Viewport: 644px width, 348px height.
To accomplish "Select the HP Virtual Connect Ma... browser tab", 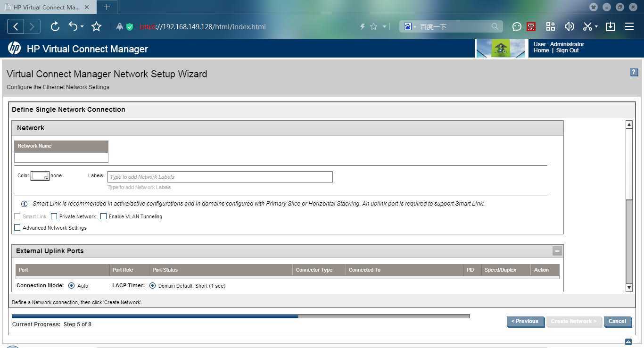I will [x=47, y=7].
